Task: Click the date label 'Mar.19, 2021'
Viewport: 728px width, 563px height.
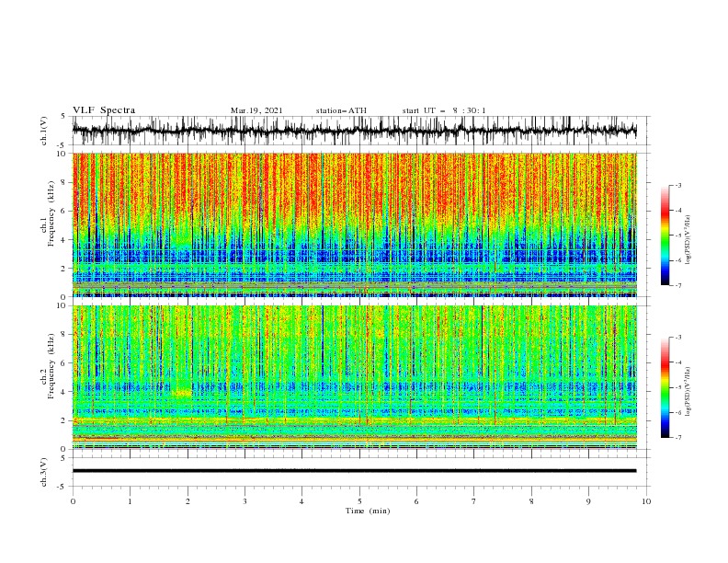Action: pos(256,110)
